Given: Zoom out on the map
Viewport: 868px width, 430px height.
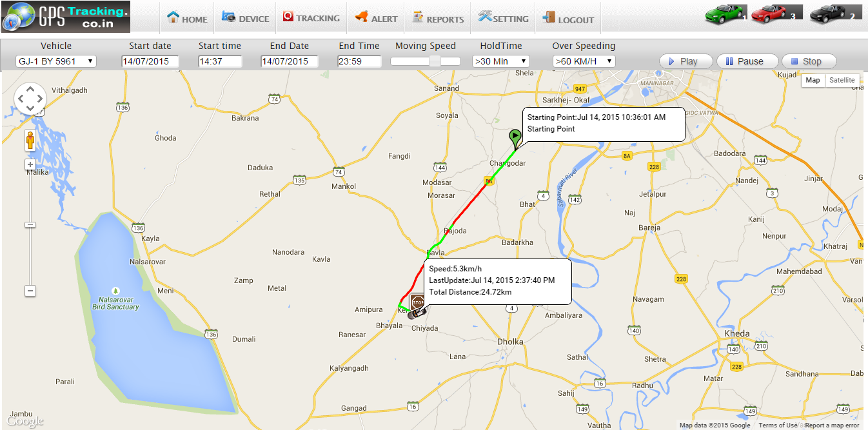Looking at the screenshot, I should click(30, 291).
